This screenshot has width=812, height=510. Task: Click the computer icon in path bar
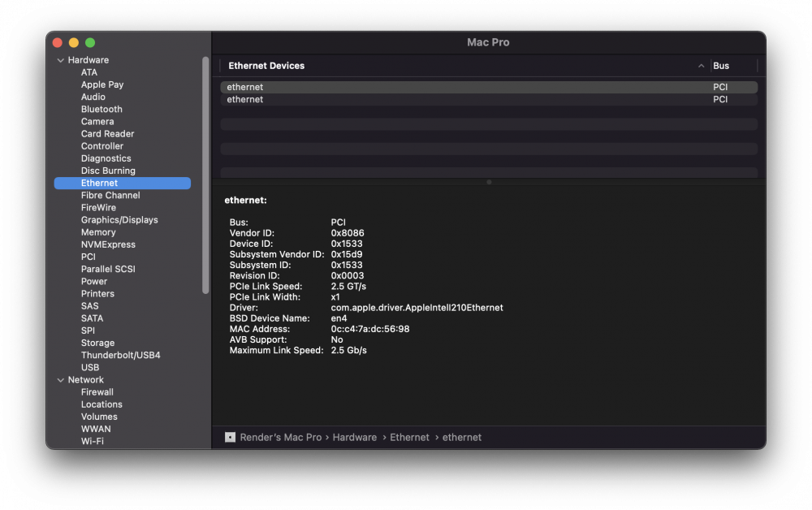pyautogui.click(x=230, y=438)
